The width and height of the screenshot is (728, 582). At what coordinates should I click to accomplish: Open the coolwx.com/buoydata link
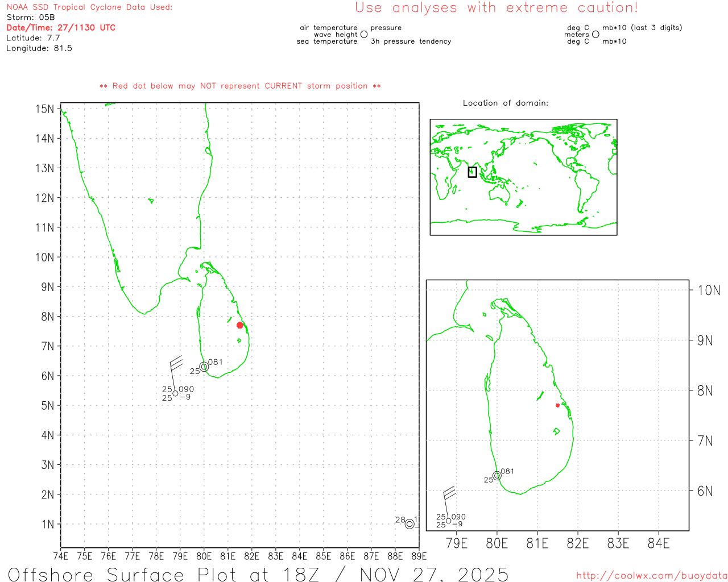coord(652,576)
